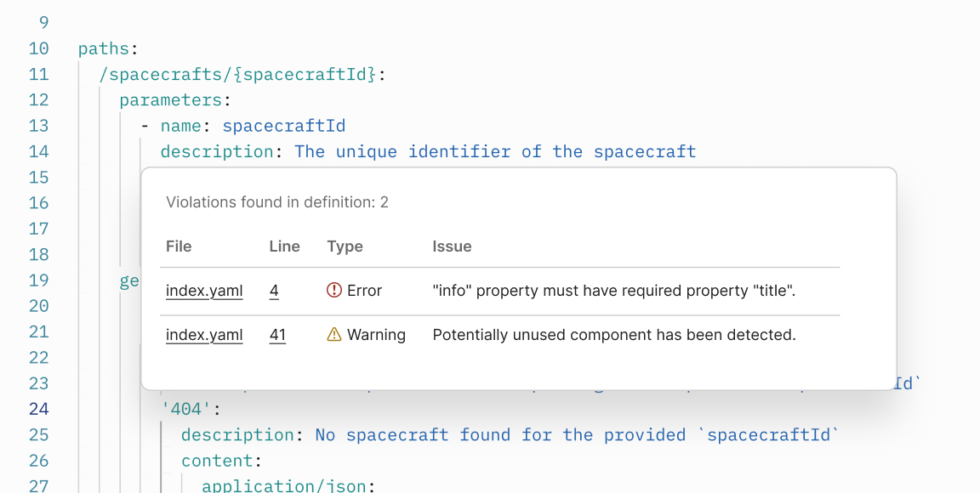Click the parameters key on line 12
This screenshot has height=493, width=980.
171,100
